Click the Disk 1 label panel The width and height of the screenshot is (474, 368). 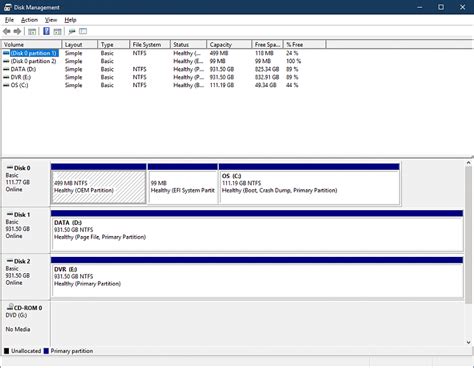[x=26, y=230]
